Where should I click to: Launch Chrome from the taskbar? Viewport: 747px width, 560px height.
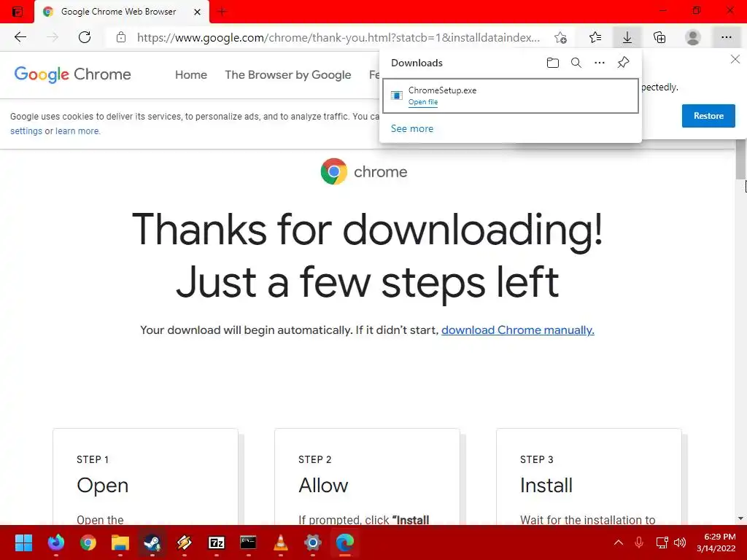[x=88, y=542]
